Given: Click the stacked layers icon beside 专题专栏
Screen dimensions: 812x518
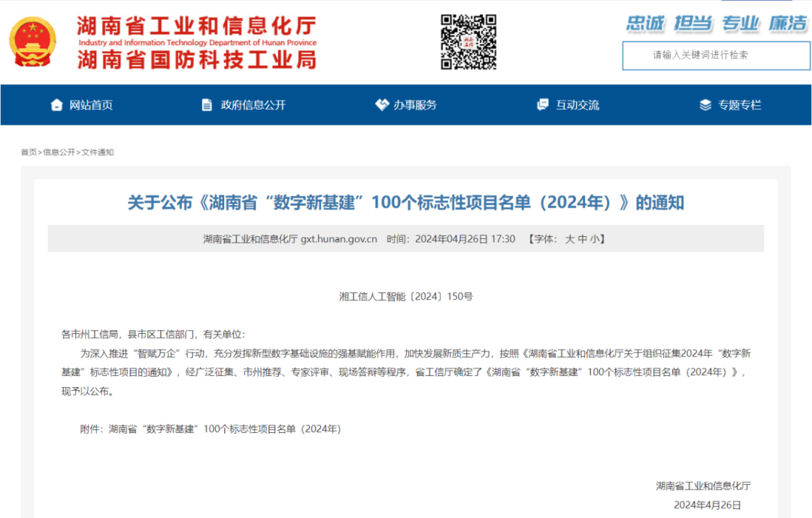Looking at the screenshot, I should (704, 105).
